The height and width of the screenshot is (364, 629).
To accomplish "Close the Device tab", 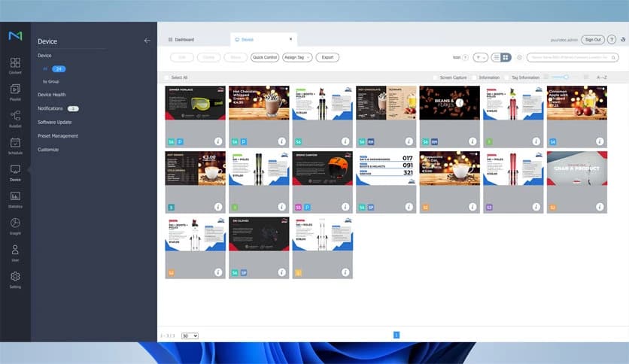I will pyautogui.click(x=291, y=39).
